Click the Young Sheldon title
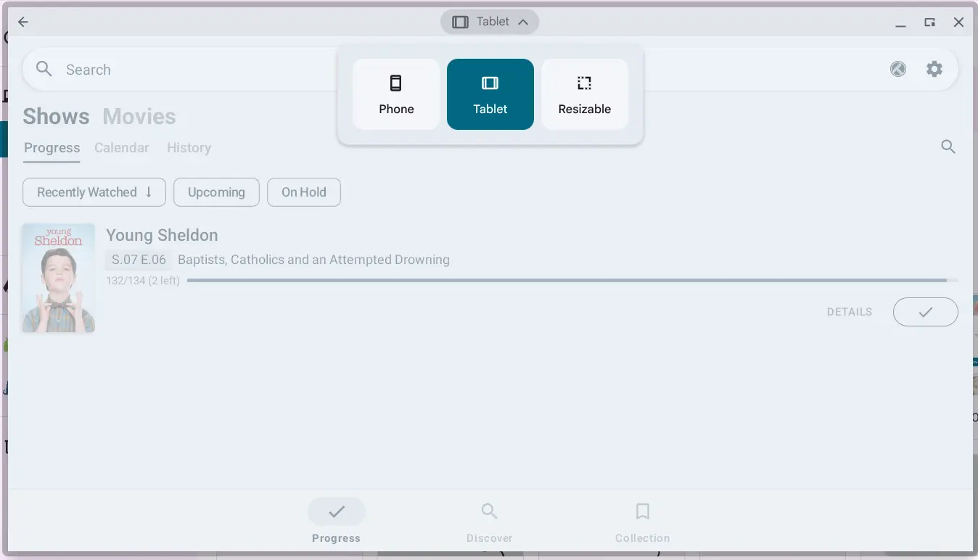Viewport: 978px width, 560px height. tap(162, 235)
